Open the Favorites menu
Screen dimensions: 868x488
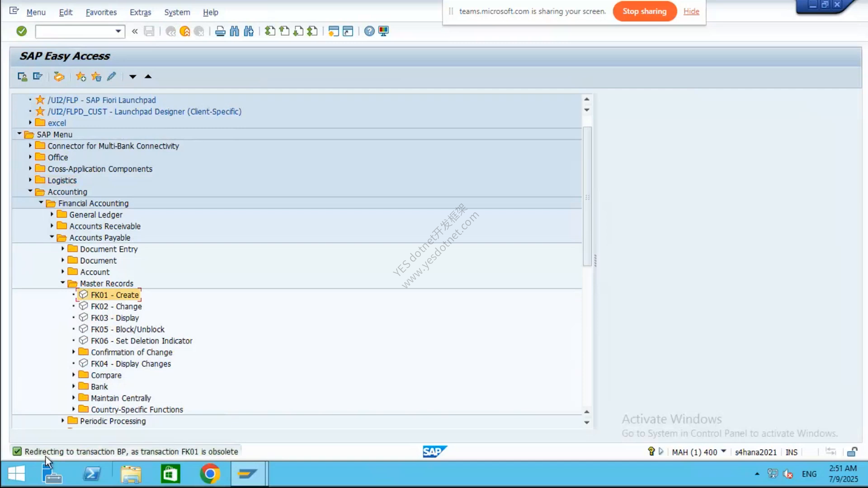point(101,12)
